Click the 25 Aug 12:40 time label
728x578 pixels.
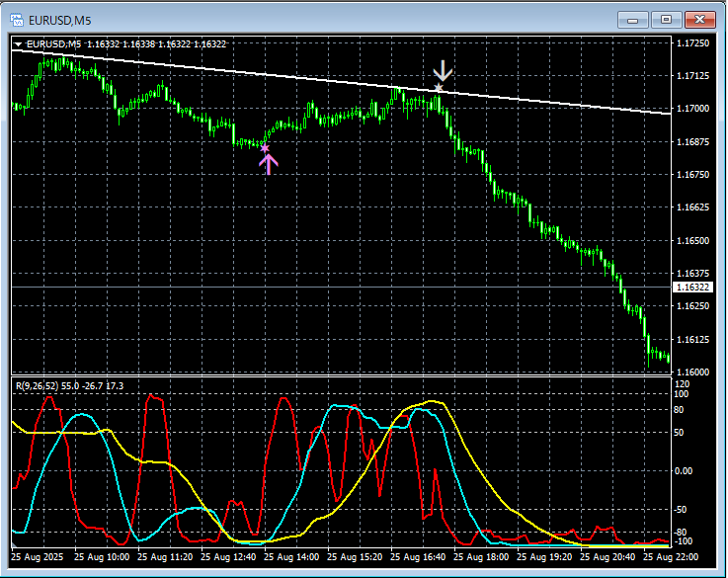coord(228,556)
